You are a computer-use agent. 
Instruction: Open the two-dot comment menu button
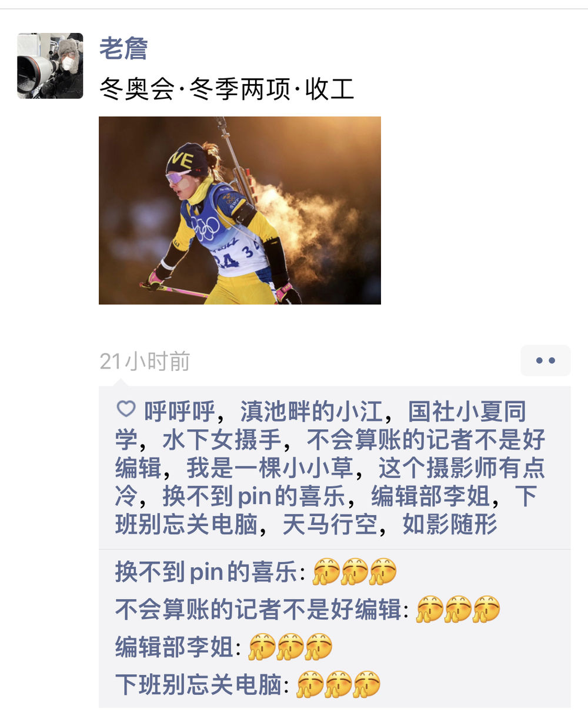pyautogui.click(x=545, y=360)
